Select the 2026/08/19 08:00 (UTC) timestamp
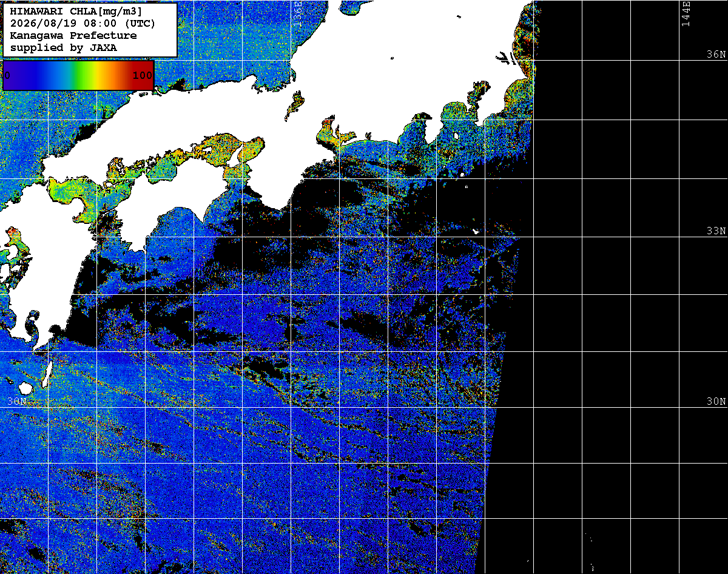The height and width of the screenshot is (574, 728). tap(83, 24)
